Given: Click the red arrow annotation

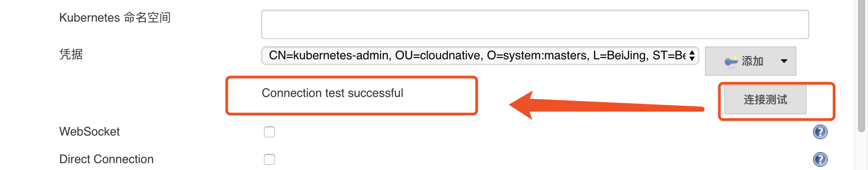Looking at the screenshot, I should pos(606,105).
